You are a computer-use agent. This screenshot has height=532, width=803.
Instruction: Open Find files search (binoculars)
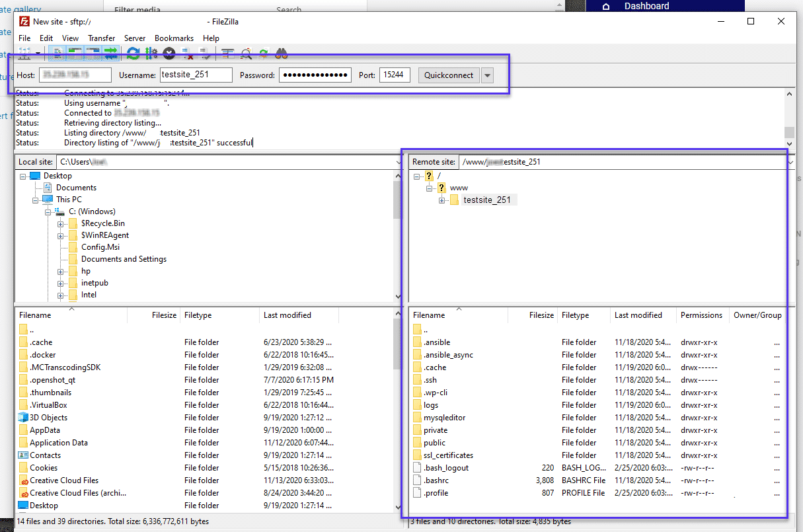point(282,54)
